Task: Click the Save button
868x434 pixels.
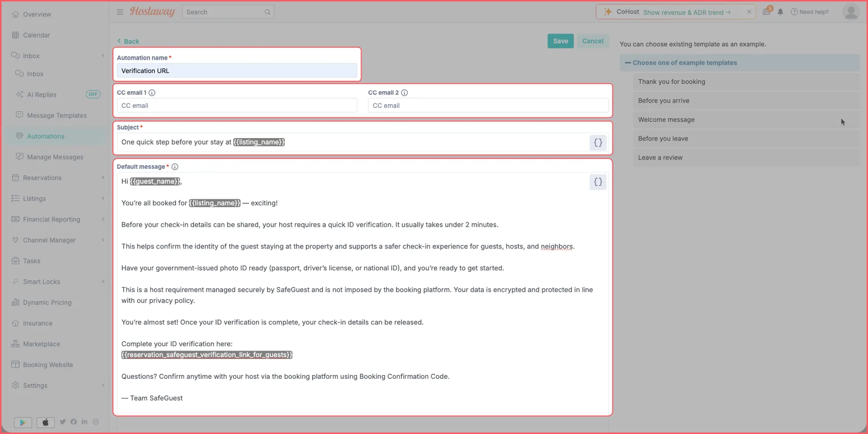Action: tap(560, 41)
